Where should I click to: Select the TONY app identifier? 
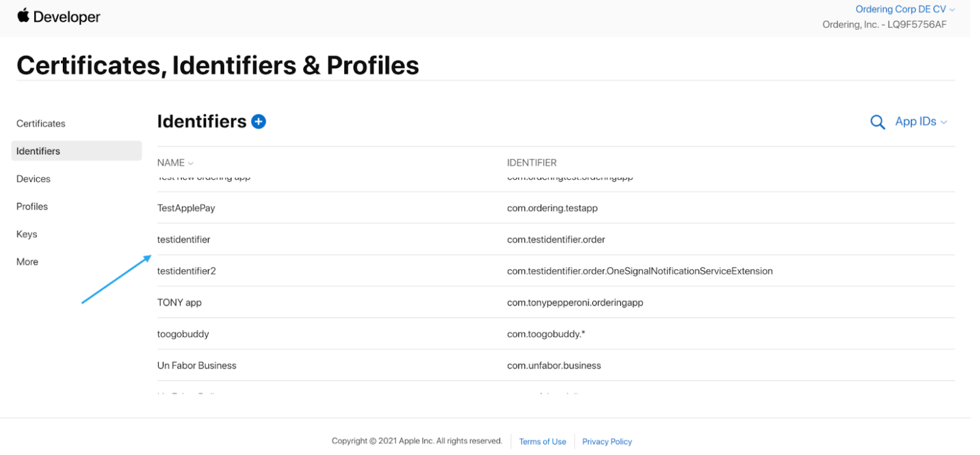tap(179, 303)
